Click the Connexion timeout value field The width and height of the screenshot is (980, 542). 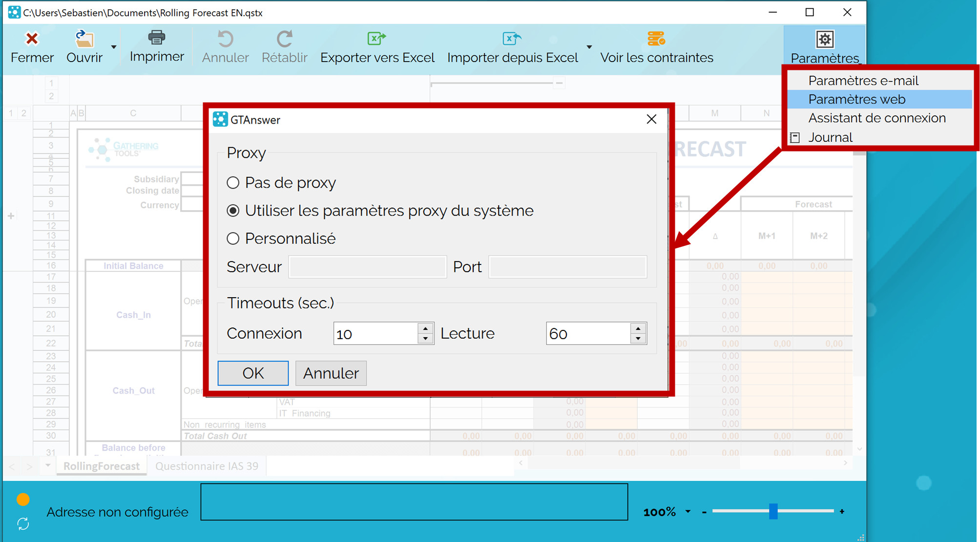point(376,333)
